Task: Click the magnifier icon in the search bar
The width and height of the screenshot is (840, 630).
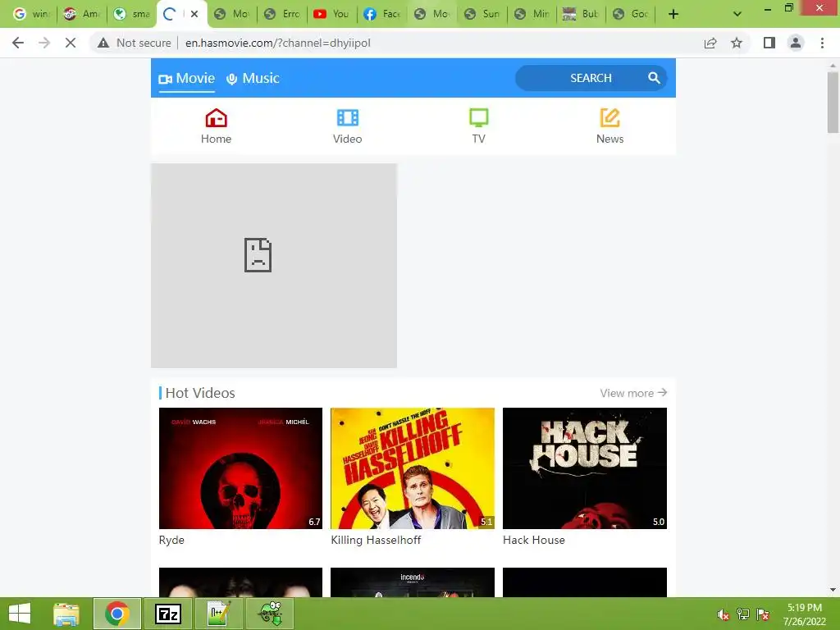Action: click(x=654, y=78)
